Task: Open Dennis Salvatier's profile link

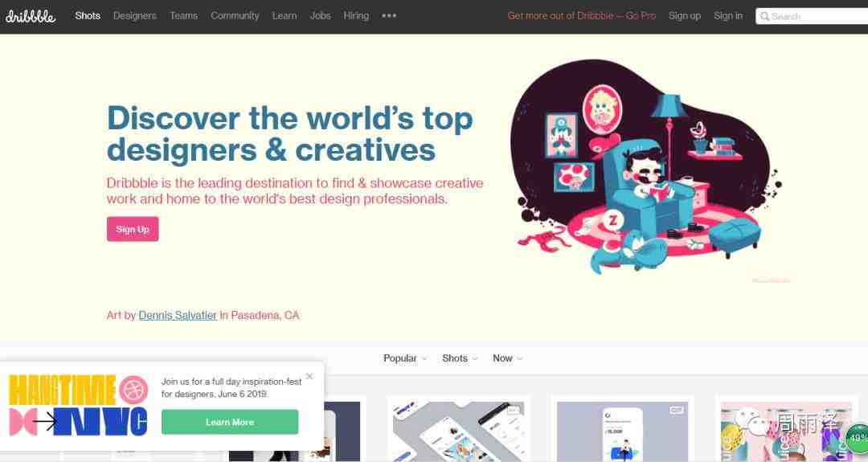Action: pyautogui.click(x=178, y=316)
